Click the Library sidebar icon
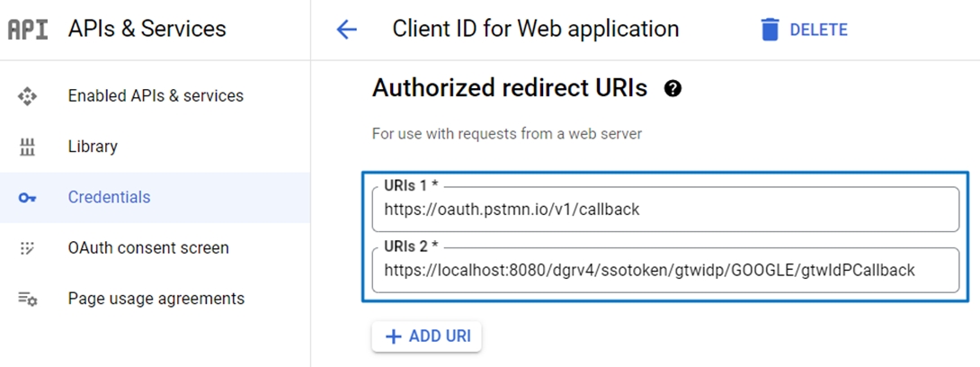Screen dimensions: 980x367 pyautogui.click(x=28, y=147)
